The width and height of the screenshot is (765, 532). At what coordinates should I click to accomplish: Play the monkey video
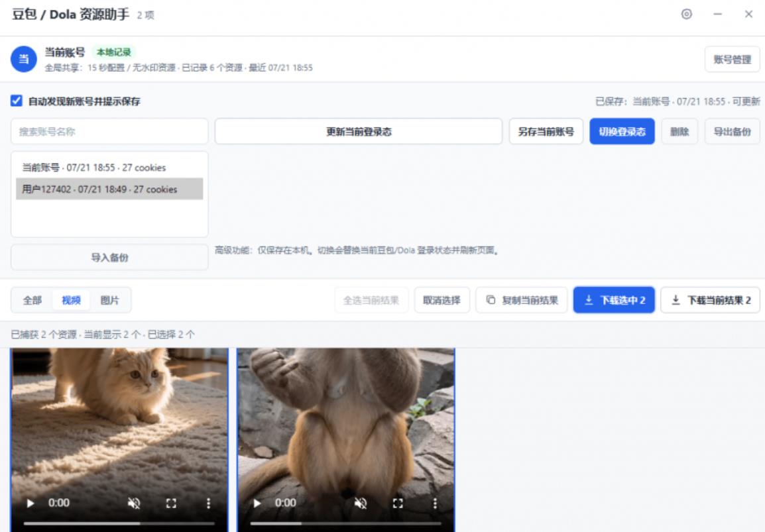coord(257,503)
